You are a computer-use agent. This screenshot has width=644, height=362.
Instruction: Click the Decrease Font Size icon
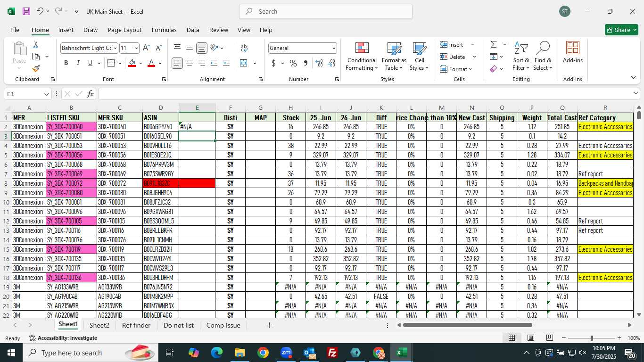coord(158,48)
